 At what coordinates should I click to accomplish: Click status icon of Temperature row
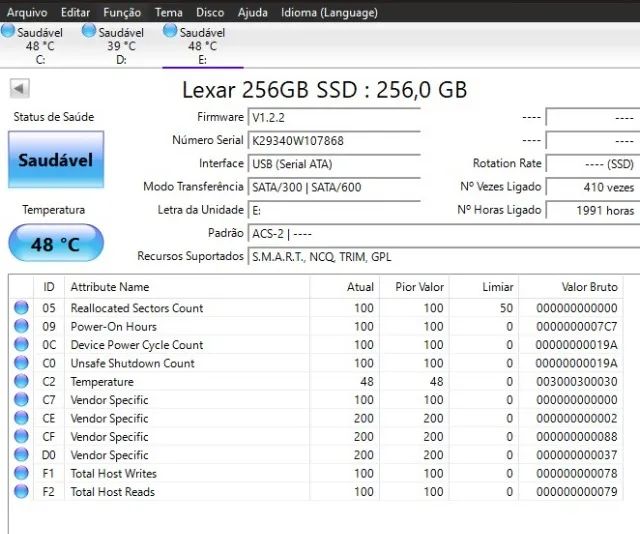tap(21, 381)
